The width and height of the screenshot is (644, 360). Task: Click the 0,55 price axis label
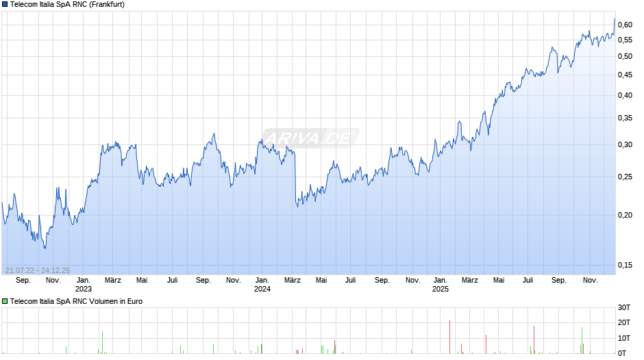tap(625, 40)
